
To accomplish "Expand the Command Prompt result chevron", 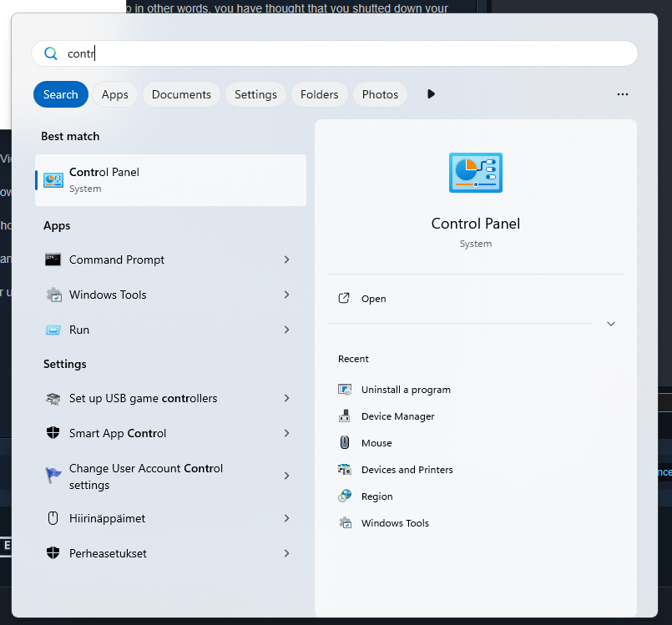I will (286, 260).
